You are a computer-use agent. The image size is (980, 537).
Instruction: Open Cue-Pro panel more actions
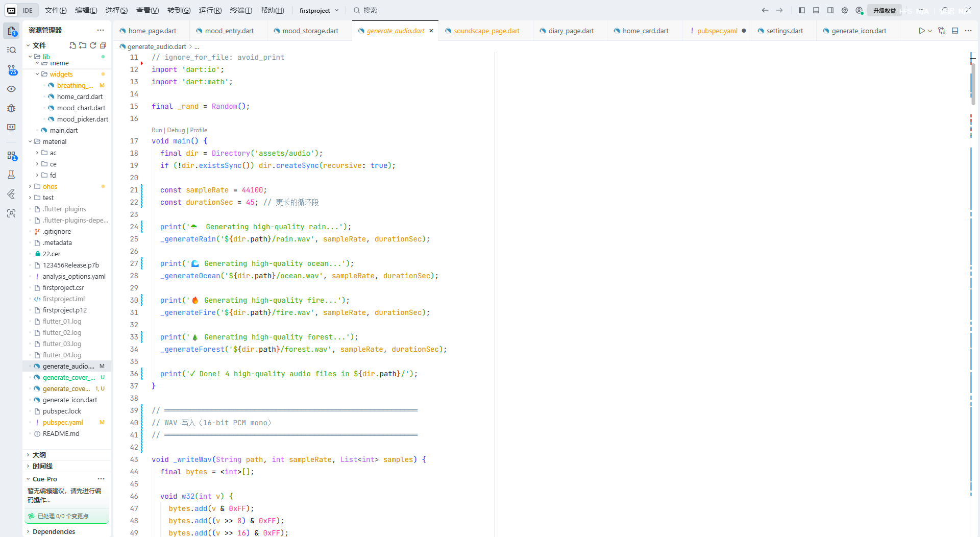(101, 479)
